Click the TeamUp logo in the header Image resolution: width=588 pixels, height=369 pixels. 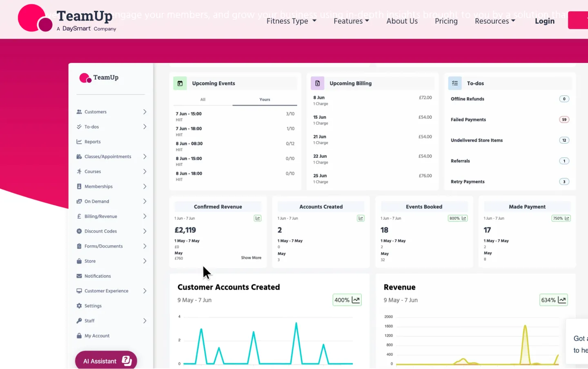pyautogui.click(x=67, y=18)
